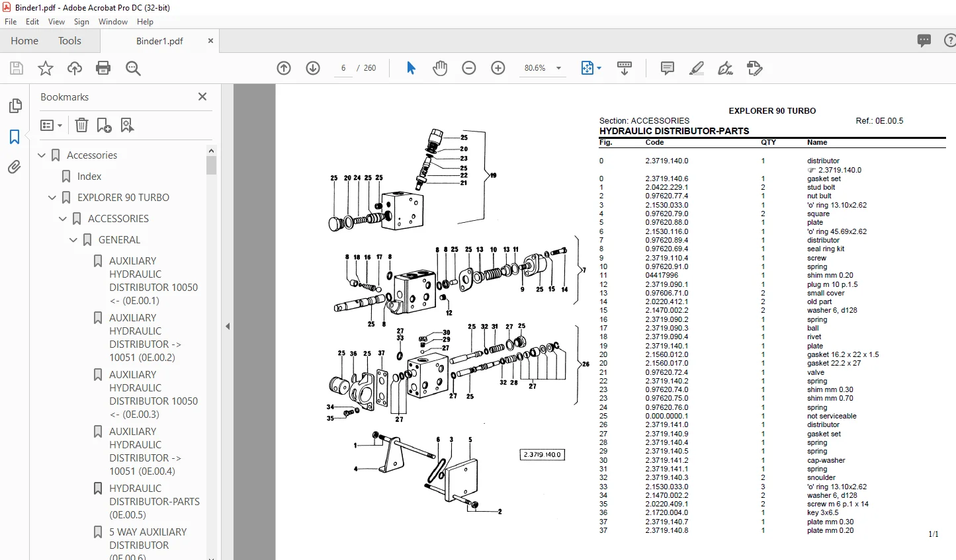Click the 'Ref.: 0E.00.5' text

point(879,121)
